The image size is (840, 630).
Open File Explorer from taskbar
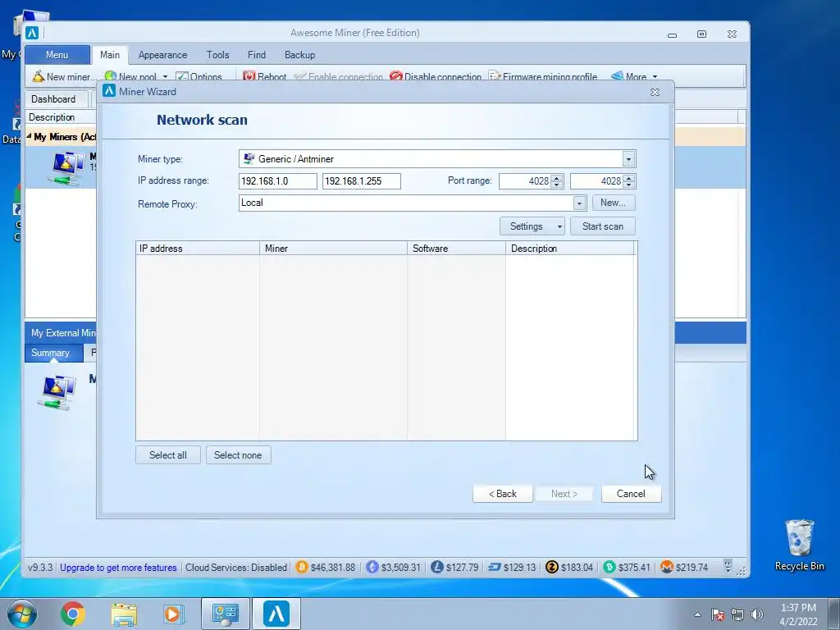pyautogui.click(x=125, y=614)
